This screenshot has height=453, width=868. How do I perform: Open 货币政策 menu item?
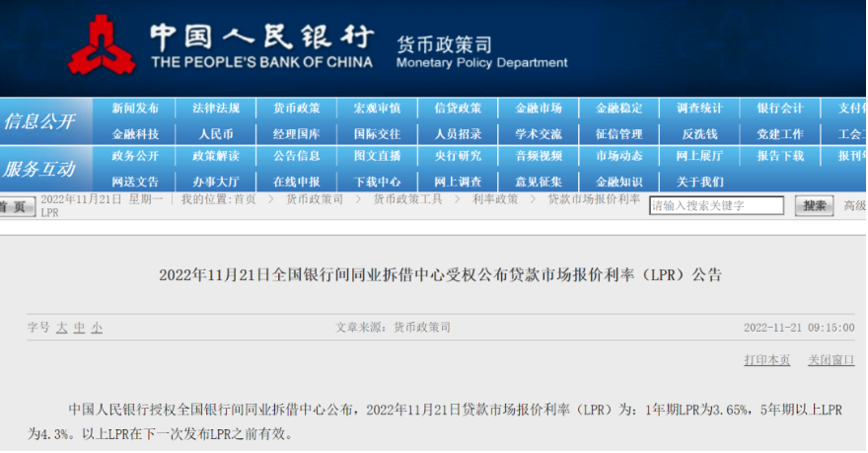click(x=297, y=109)
